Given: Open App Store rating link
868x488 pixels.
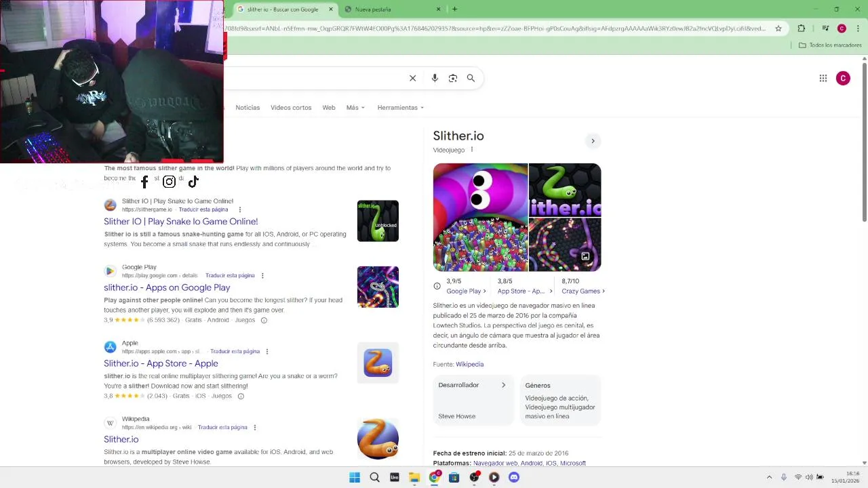Looking at the screenshot, I should pos(524,291).
